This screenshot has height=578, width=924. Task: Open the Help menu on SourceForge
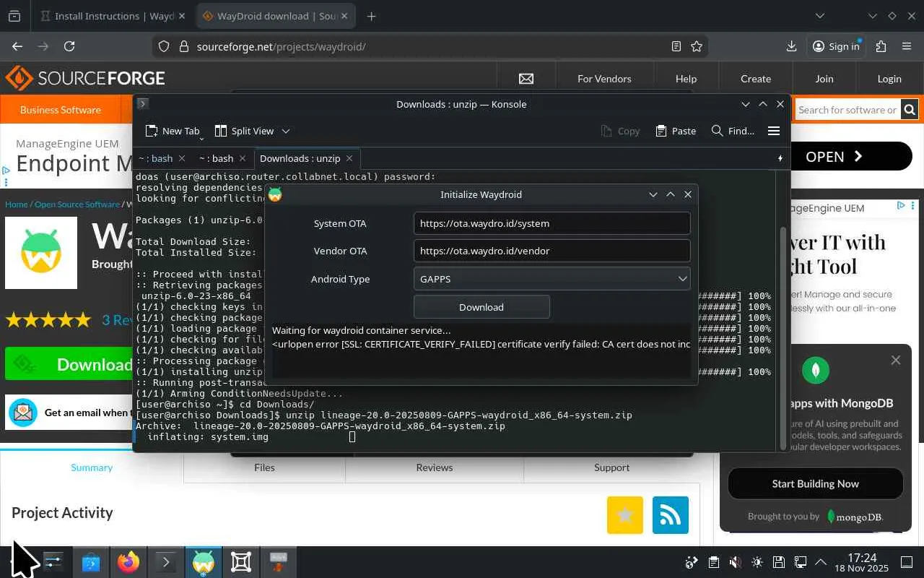click(686, 79)
